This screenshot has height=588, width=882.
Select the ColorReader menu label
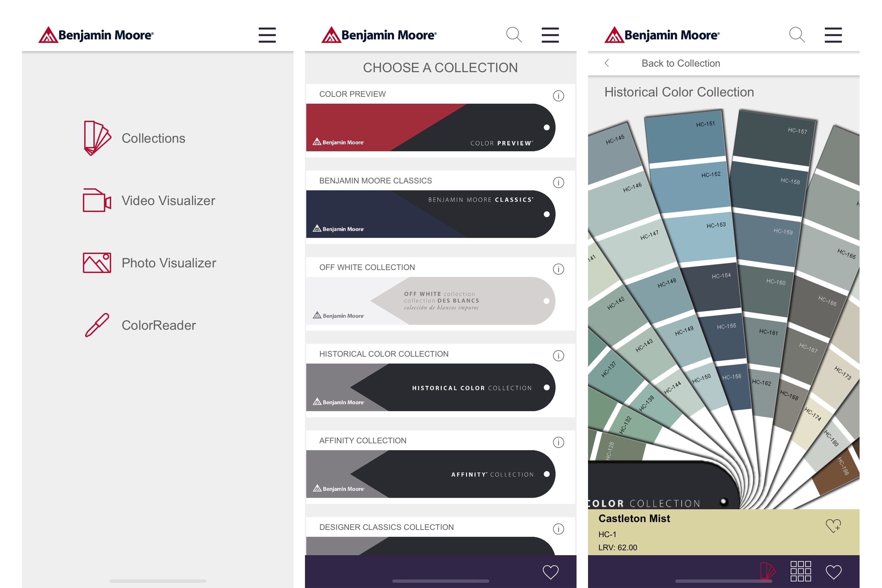coord(159,325)
